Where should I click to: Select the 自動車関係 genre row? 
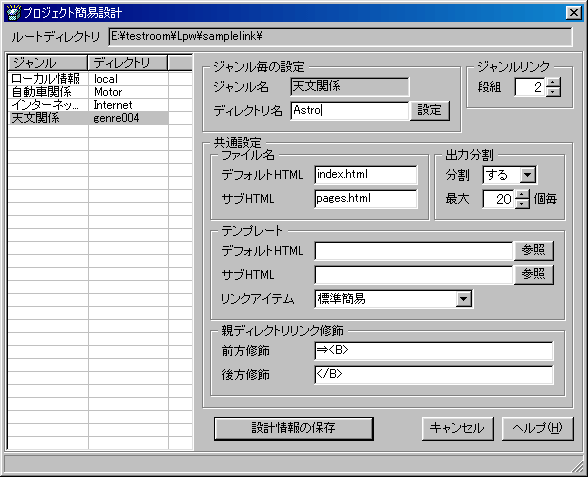[100, 92]
